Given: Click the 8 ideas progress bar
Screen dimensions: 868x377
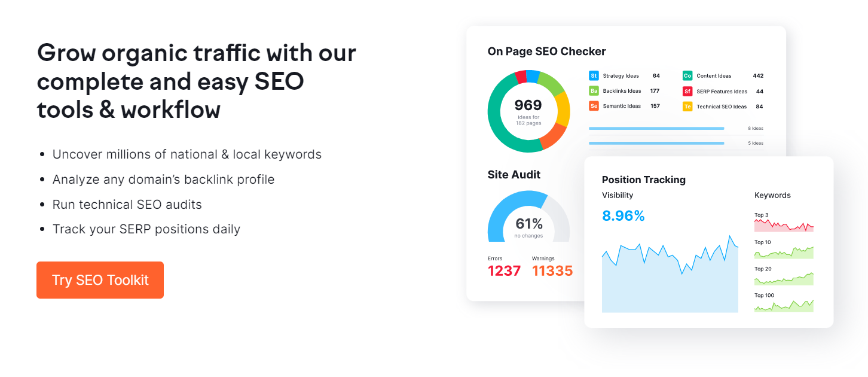Looking at the screenshot, I should pos(656,128).
